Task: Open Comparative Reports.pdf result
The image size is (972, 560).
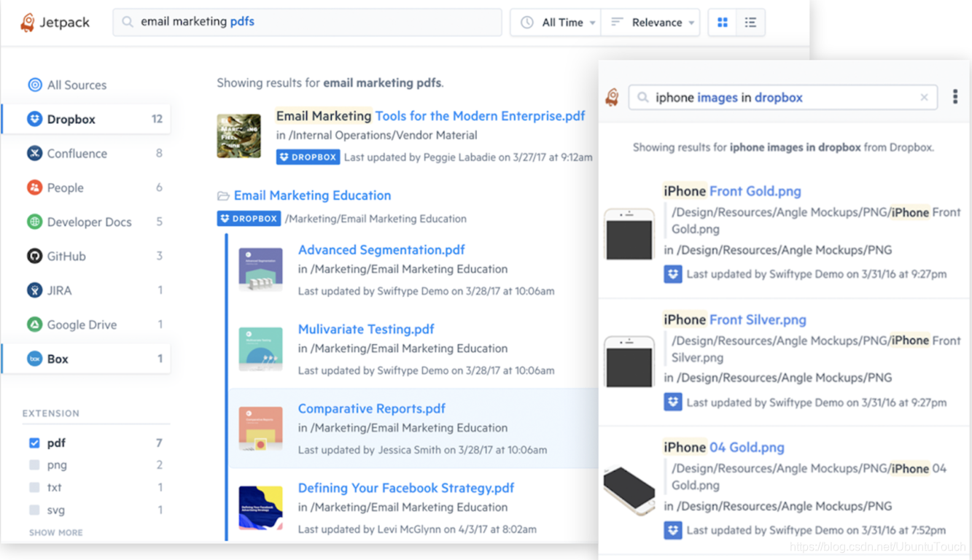Action: (x=371, y=408)
